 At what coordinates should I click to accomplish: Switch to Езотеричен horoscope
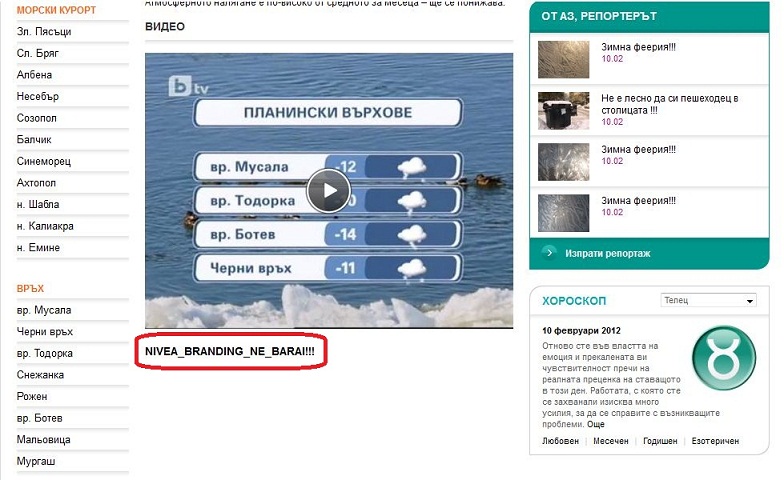pyautogui.click(x=717, y=441)
